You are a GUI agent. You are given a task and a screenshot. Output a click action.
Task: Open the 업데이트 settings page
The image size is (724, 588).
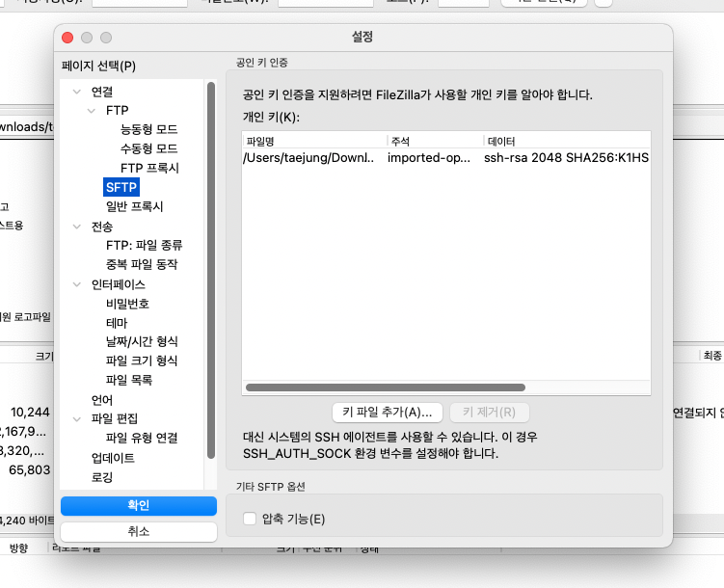tap(113, 458)
